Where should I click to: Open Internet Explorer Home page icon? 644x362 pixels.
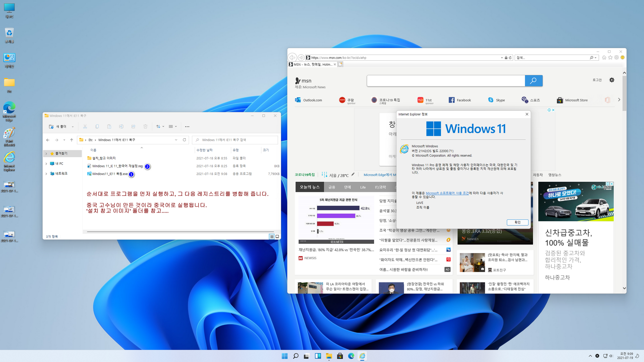tap(604, 57)
